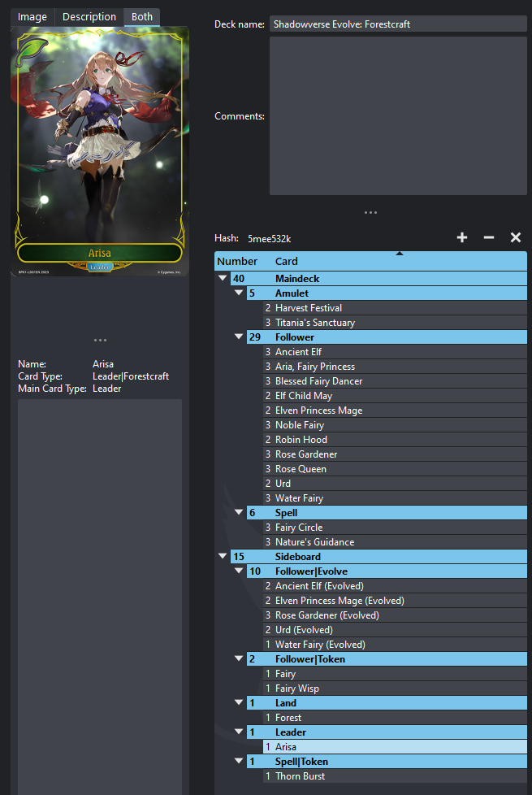Select Robin Hood in the deck list
The image size is (532, 795).
click(301, 440)
